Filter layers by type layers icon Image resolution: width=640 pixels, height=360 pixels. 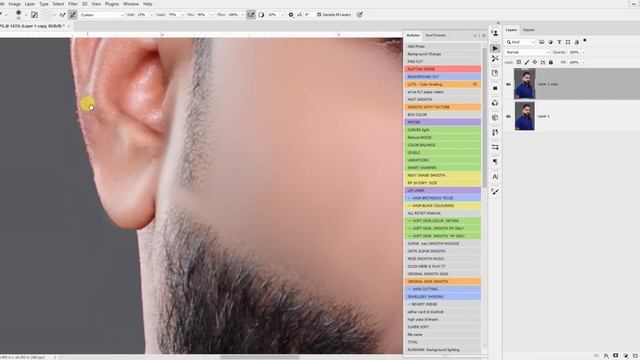[x=559, y=42]
